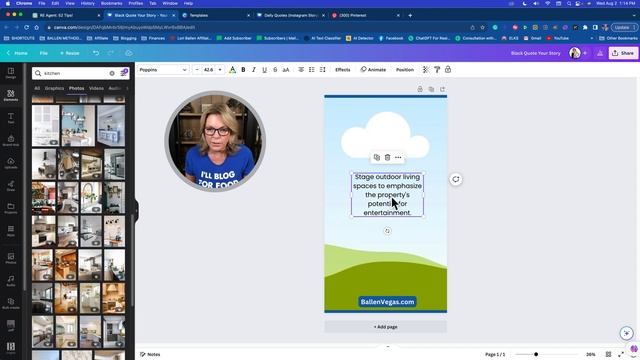Open the Bulk create sidebar panel
640x360 pixels.
(11, 303)
